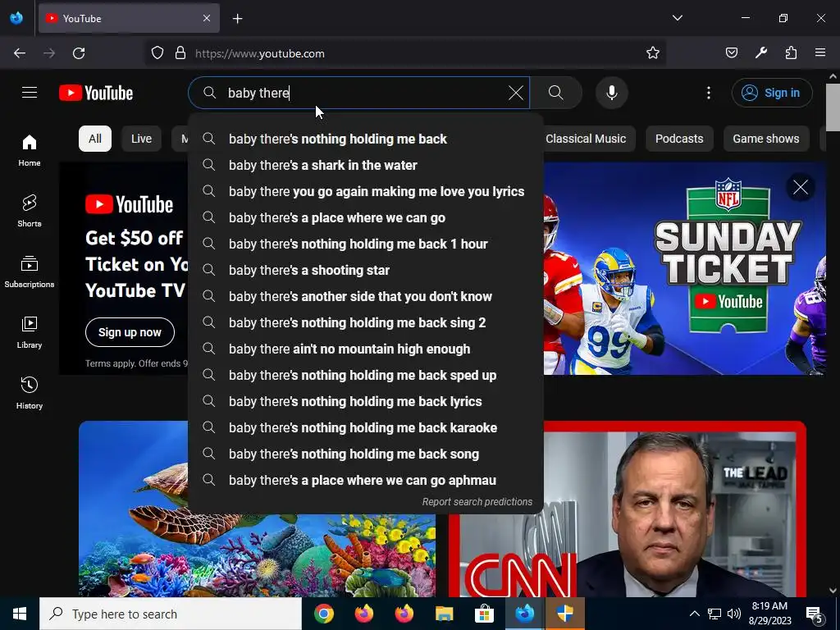Click the page vertical scrollbar thumb
This screenshot has height=630, width=840.
[833, 107]
